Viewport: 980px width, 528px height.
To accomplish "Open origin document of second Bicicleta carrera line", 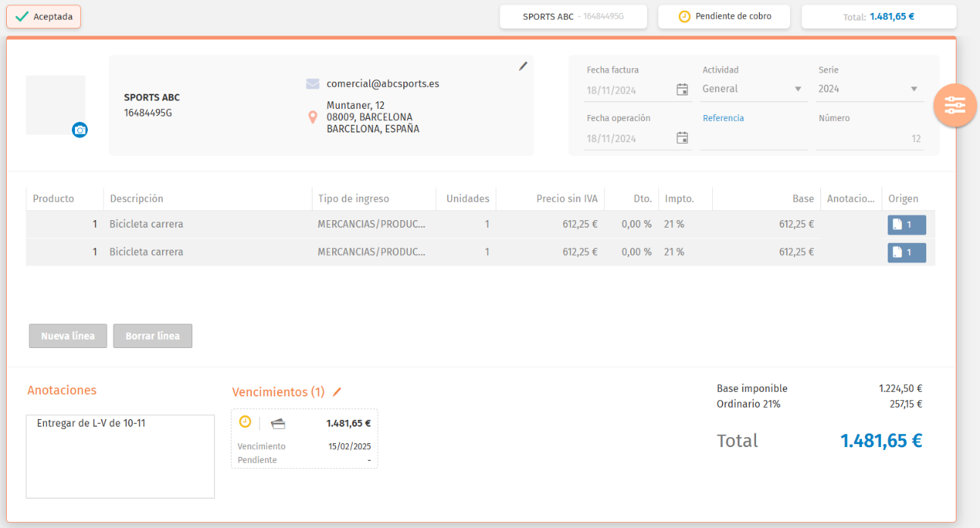I will point(907,253).
